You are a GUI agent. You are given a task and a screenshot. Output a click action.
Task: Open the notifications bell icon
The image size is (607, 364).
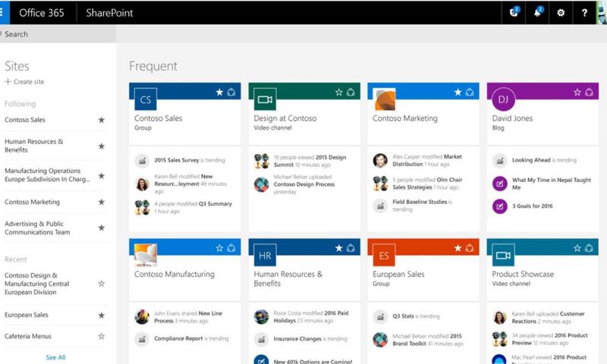[x=538, y=12]
